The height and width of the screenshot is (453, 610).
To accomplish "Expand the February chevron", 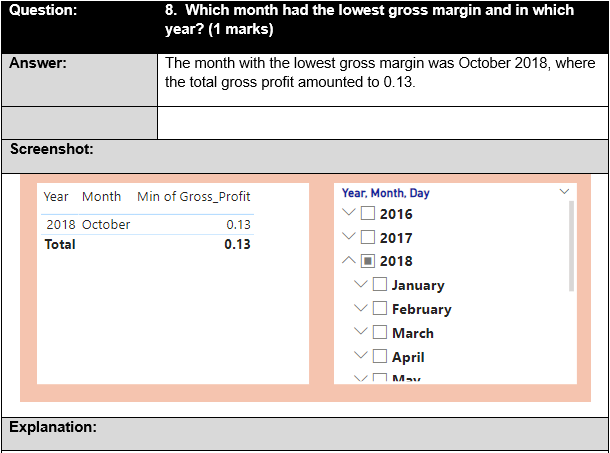I will click(x=362, y=309).
